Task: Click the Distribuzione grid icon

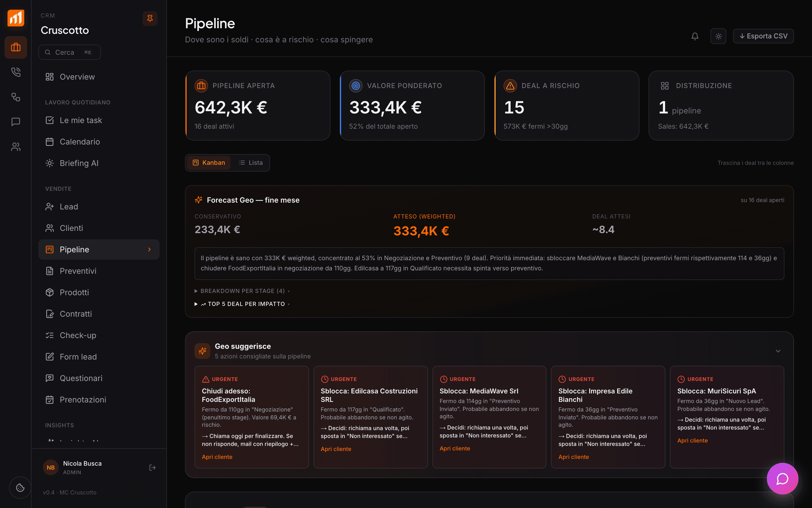Action: 665,86
